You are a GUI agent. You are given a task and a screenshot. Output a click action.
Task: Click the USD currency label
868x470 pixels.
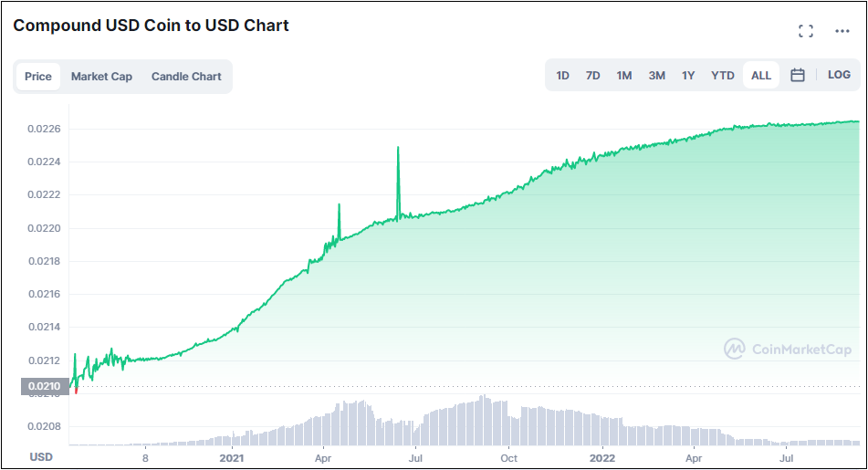(41, 456)
